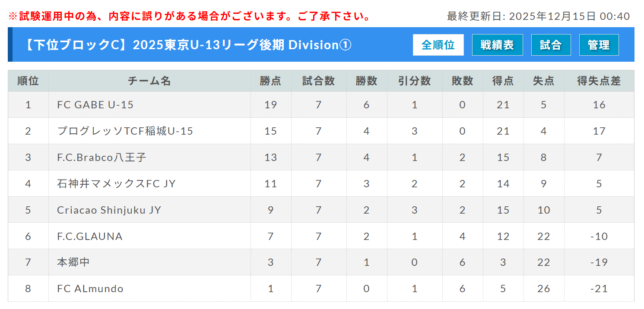Click the 順位 column header
This screenshot has width=644, height=309.
point(28,81)
